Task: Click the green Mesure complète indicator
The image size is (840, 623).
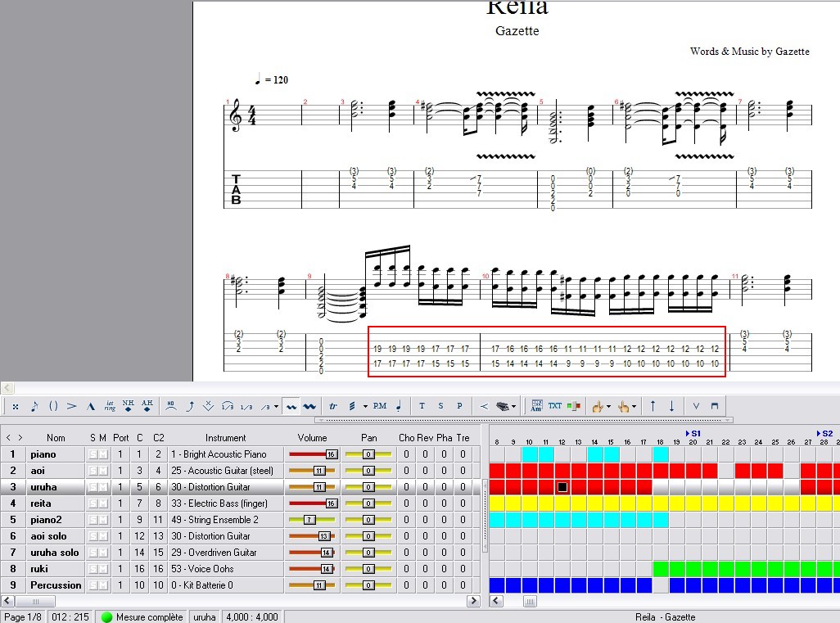Action: 106,617
